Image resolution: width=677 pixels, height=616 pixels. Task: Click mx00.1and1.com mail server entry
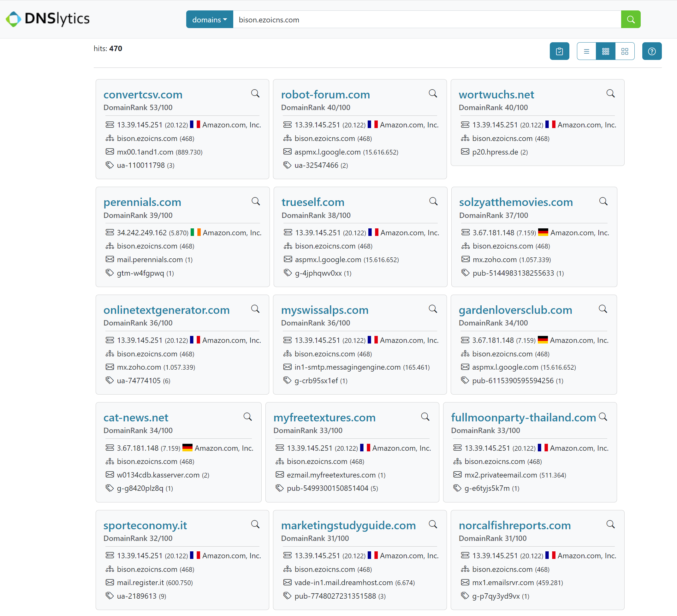coord(145,152)
